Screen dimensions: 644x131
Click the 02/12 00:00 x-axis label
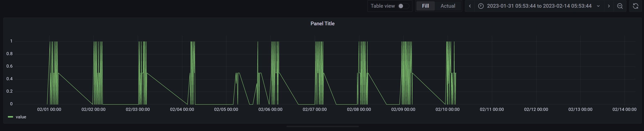point(536,109)
